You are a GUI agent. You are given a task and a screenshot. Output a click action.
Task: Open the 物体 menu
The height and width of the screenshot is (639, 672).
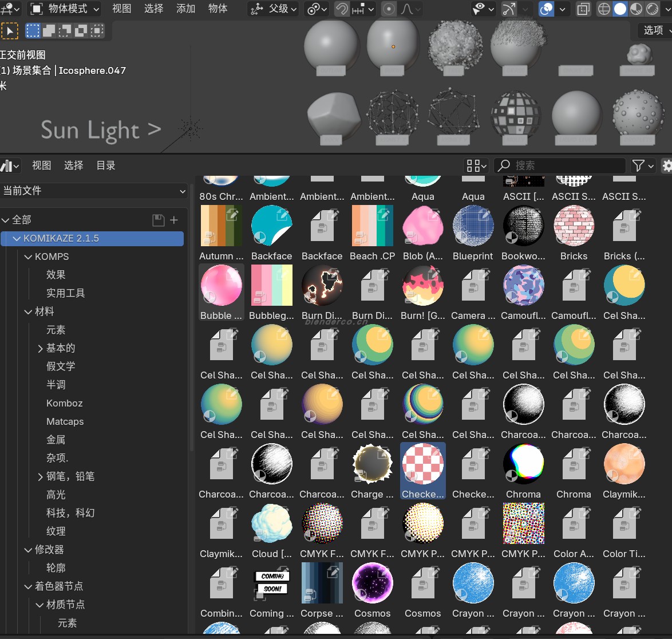[218, 9]
